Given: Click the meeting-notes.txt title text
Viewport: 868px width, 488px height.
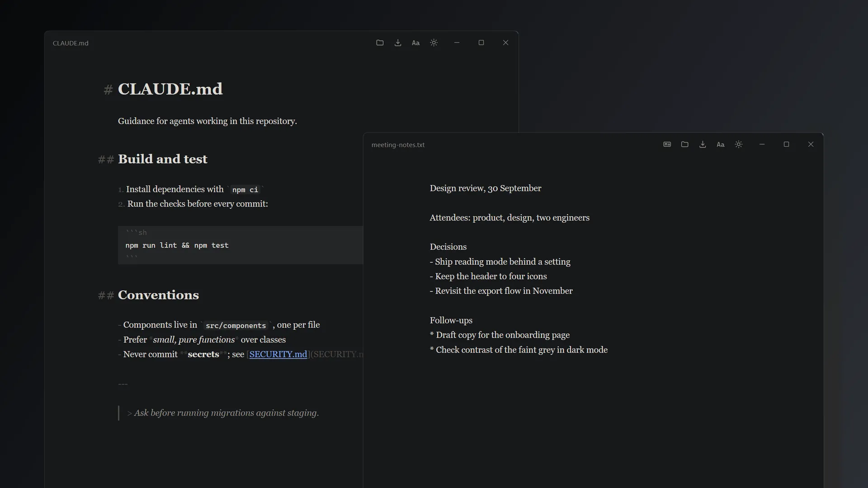Looking at the screenshot, I should pos(398,145).
